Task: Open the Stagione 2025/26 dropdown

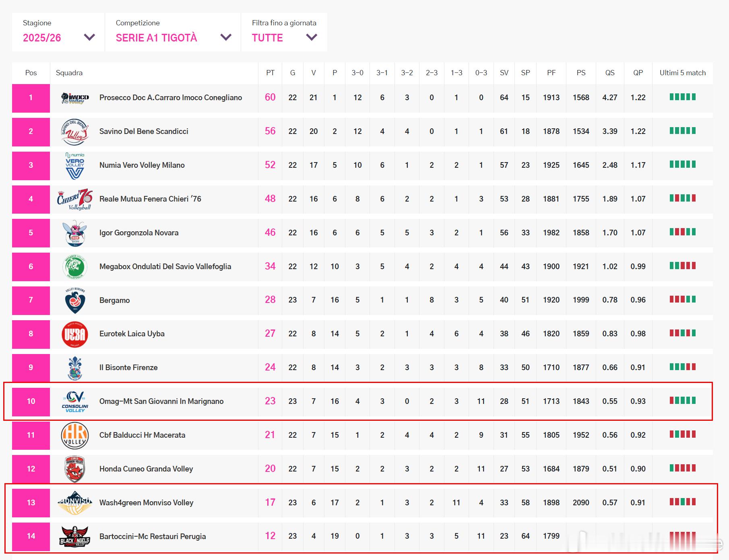Action: tap(58, 32)
